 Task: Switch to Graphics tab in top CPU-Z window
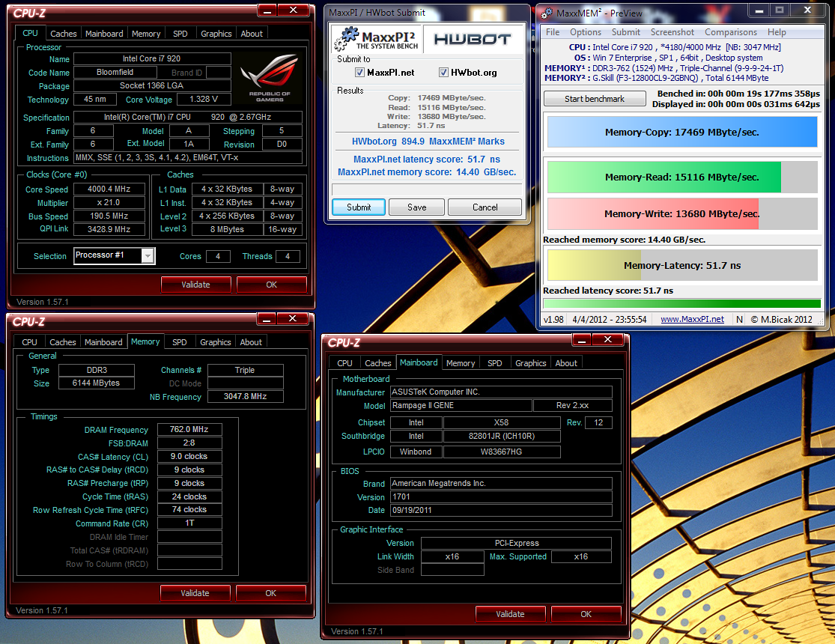(x=216, y=34)
